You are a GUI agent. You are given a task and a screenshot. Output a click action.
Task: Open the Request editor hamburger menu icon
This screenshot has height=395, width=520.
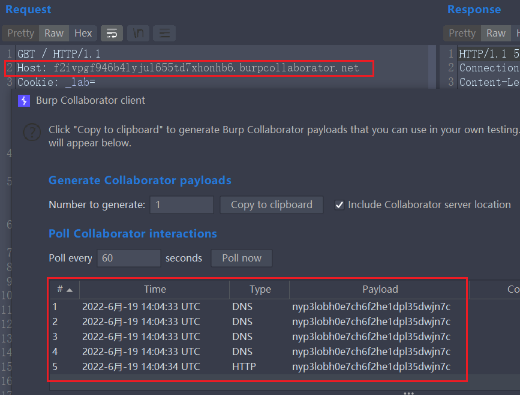tap(164, 33)
